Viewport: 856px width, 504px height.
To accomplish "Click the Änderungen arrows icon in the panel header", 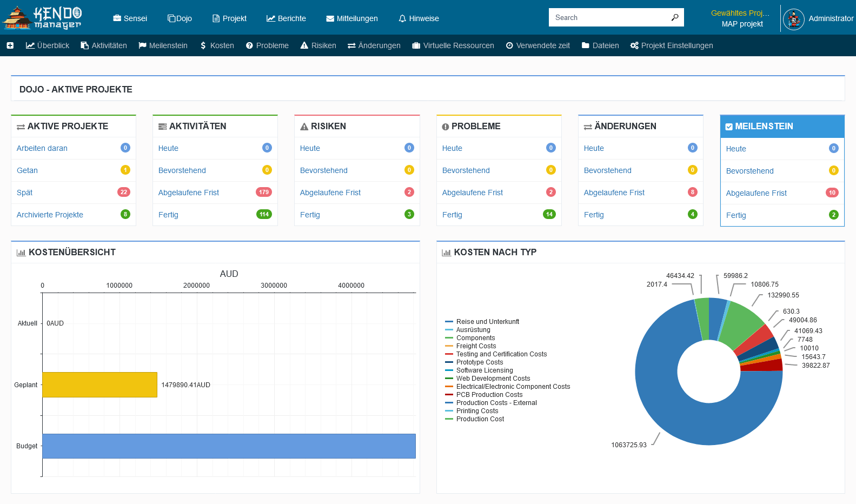I will (x=588, y=127).
